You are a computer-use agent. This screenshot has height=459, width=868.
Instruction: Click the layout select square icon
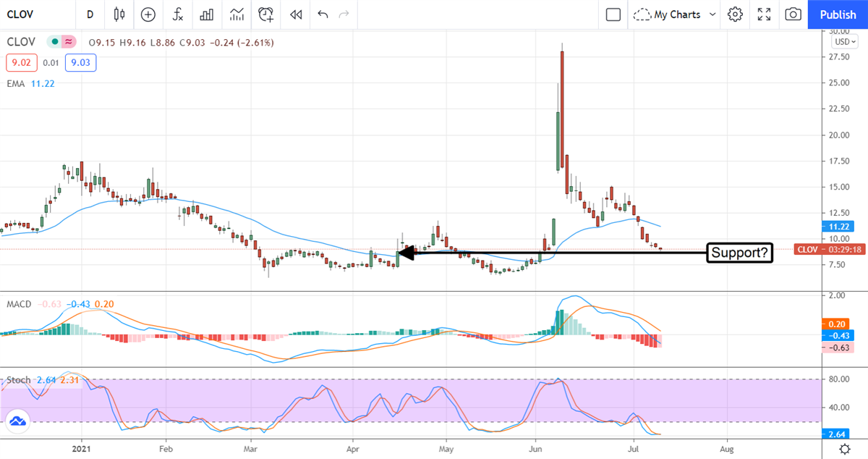click(613, 14)
